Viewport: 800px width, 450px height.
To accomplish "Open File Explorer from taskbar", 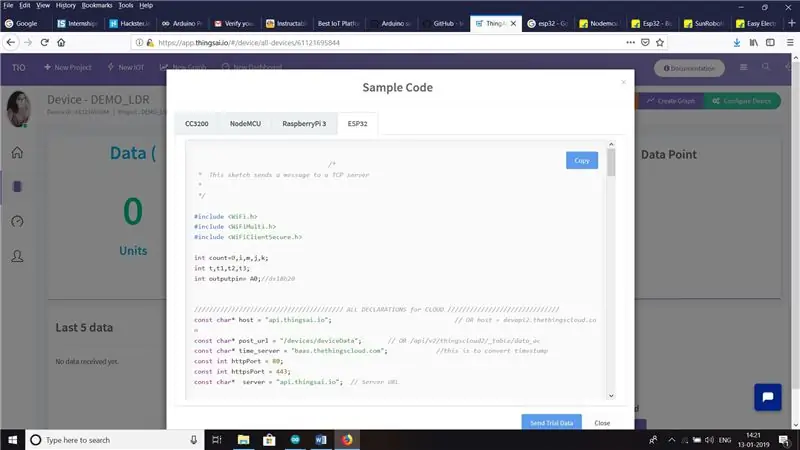I will point(243,440).
